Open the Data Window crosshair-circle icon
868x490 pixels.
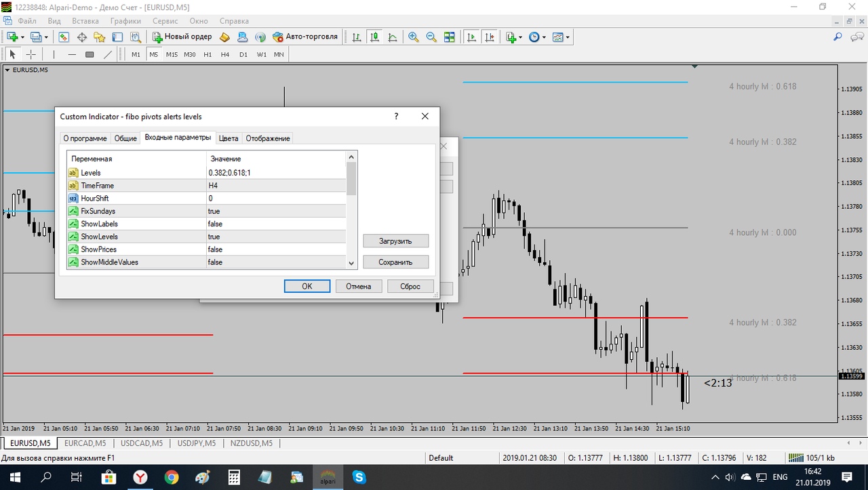pos(82,37)
